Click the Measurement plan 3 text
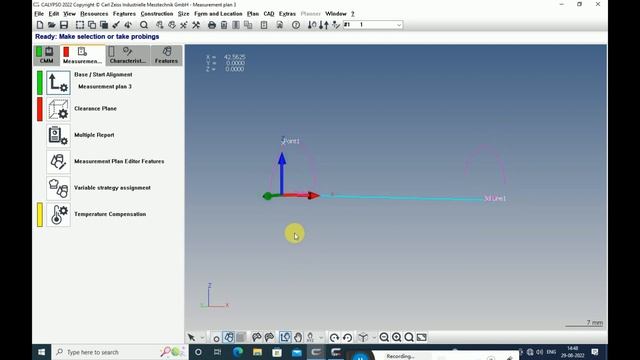The height and width of the screenshot is (360, 640). tap(105, 87)
